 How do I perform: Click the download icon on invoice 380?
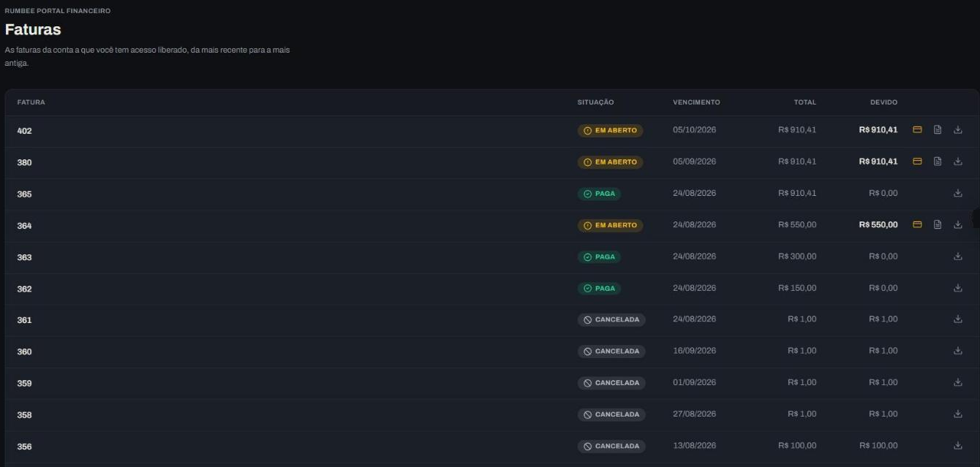pyautogui.click(x=958, y=162)
